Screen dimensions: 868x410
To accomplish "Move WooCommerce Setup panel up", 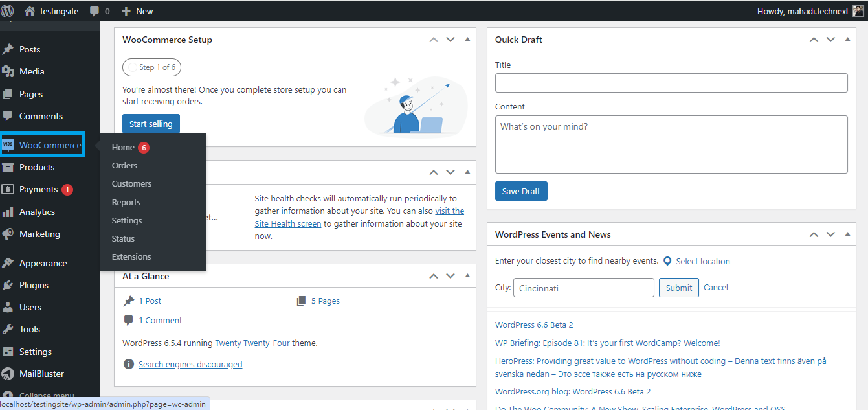I will tap(434, 40).
